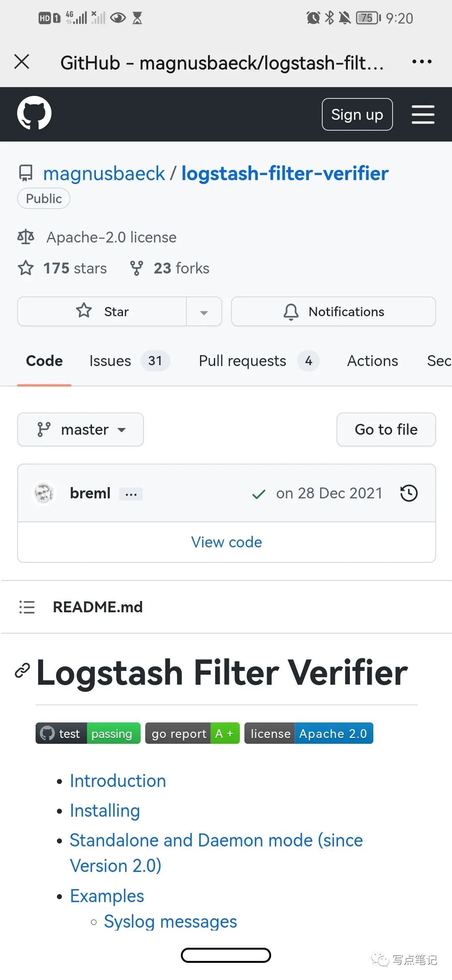Open the commit history clock icon
452x980 pixels.
point(408,493)
